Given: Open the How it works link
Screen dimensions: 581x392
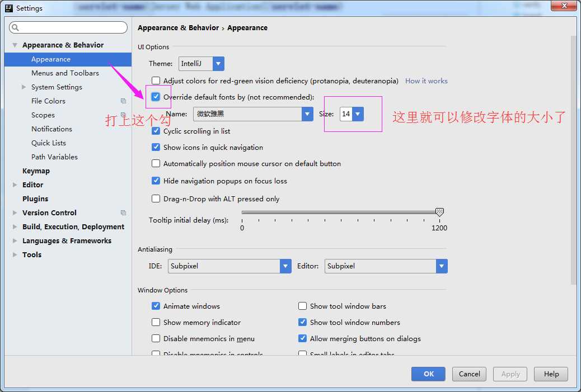Looking at the screenshot, I should click(x=426, y=81).
